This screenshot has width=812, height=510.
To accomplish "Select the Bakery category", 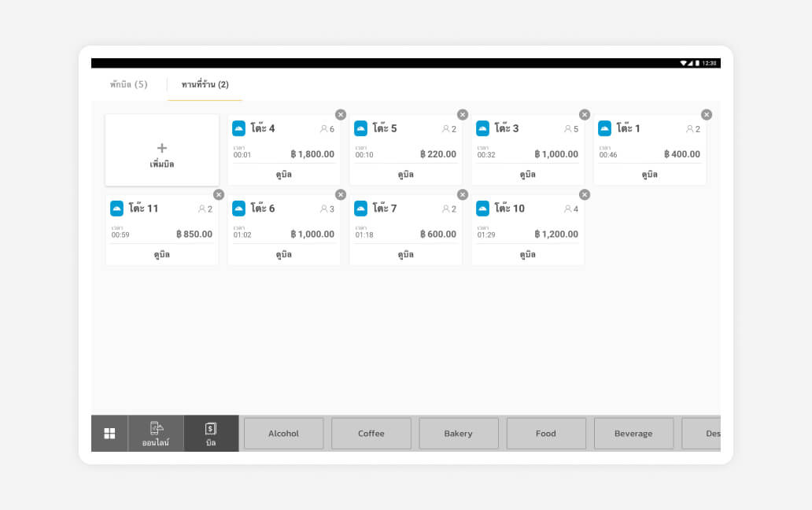I will click(x=459, y=434).
